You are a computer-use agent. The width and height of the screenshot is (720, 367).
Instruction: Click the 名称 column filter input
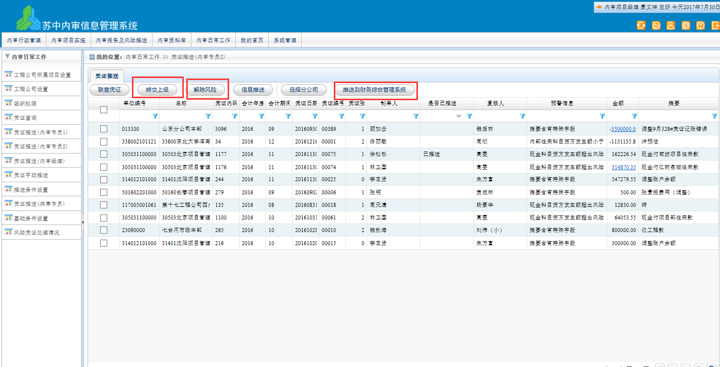[181, 117]
